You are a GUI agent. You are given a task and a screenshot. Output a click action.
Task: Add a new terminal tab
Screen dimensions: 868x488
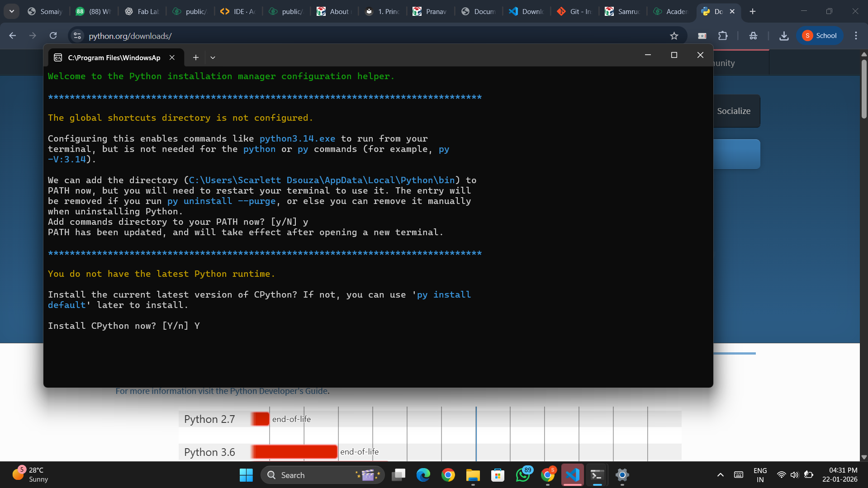coord(195,57)
